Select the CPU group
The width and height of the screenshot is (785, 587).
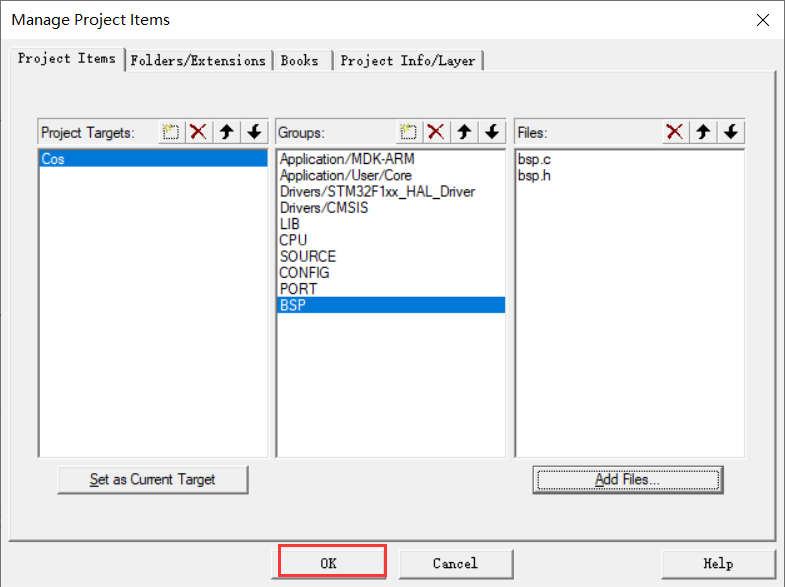pos(390,240)
